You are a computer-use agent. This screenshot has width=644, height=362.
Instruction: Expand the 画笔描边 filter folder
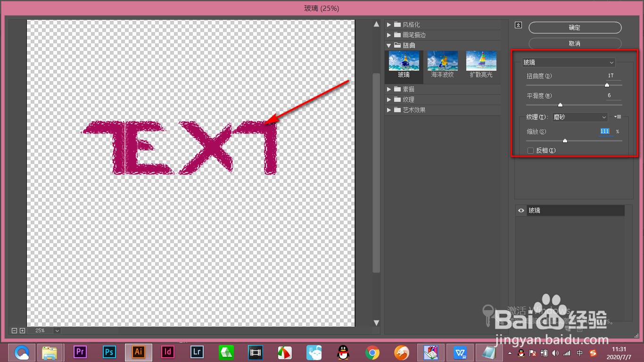pyautogui.click(x=389, y=35)
